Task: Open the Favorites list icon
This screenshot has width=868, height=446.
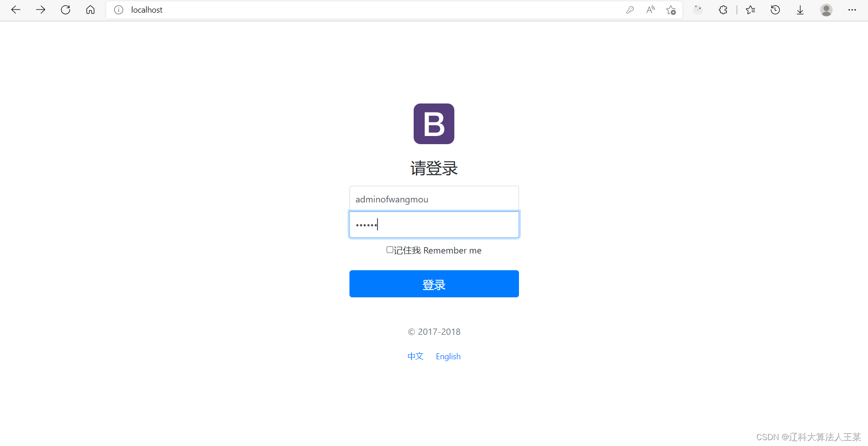Action: point(750,10)
